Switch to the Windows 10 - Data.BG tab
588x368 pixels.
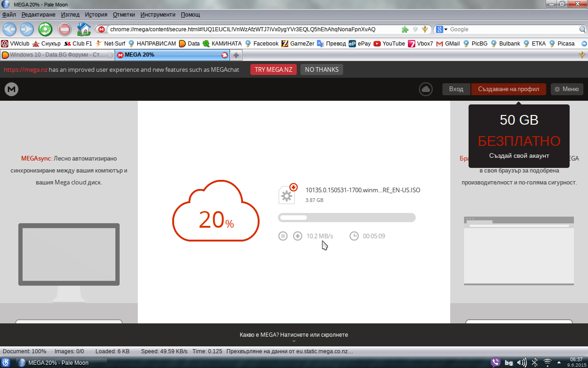[57, 55]
